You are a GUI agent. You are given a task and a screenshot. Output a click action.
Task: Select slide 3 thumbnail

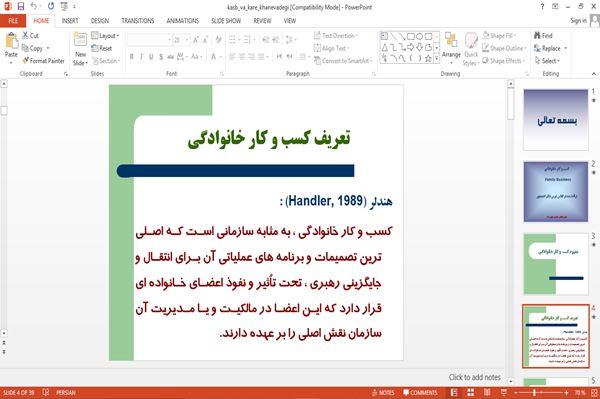click(x=556, y=264)
